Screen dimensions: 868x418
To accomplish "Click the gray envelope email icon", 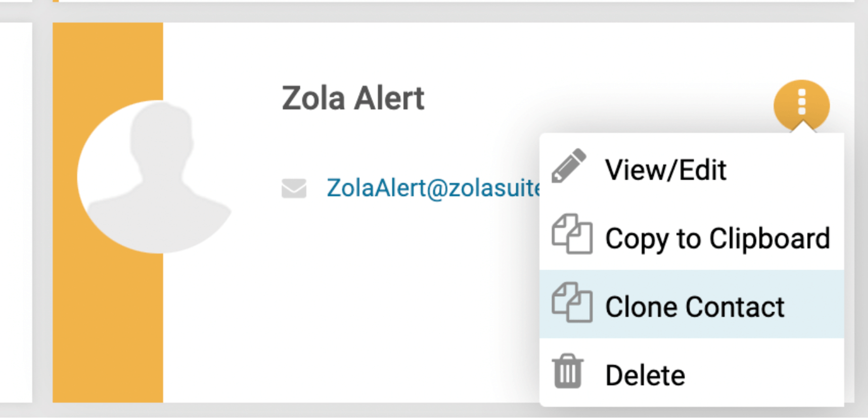I will click(x=294, y=188).
